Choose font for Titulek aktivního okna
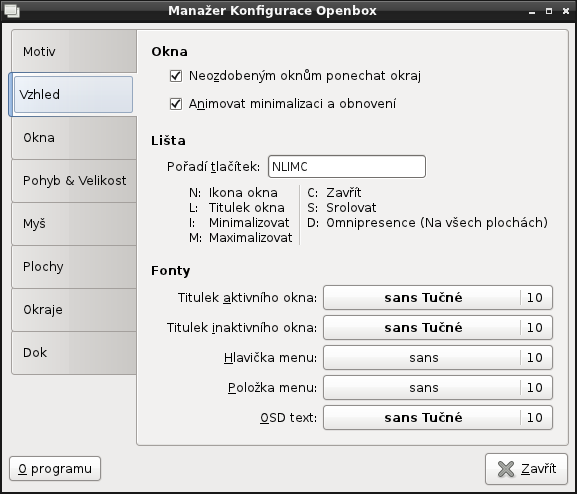 [438, 297]
